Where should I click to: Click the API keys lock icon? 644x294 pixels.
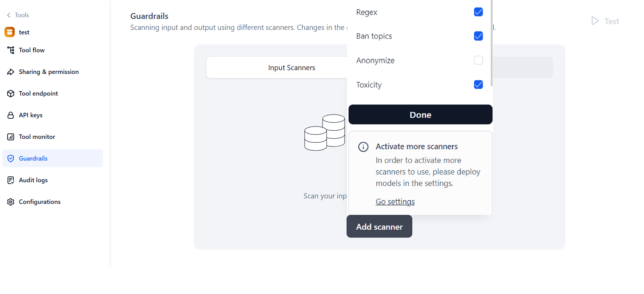[x=11, y=115]
